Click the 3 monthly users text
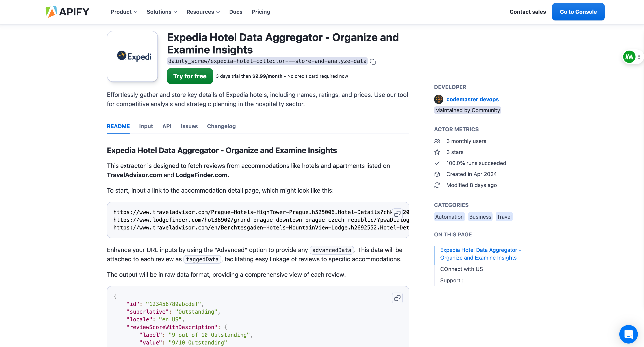 466,141
